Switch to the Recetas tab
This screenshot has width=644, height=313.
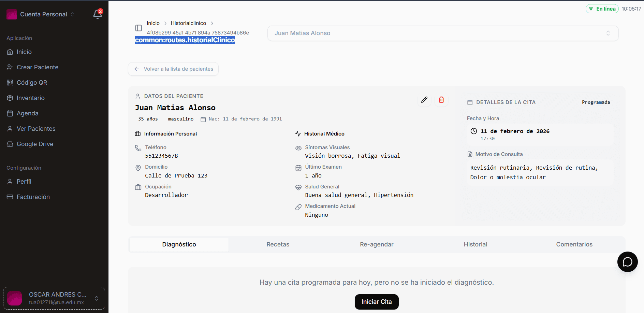point(278,244)
